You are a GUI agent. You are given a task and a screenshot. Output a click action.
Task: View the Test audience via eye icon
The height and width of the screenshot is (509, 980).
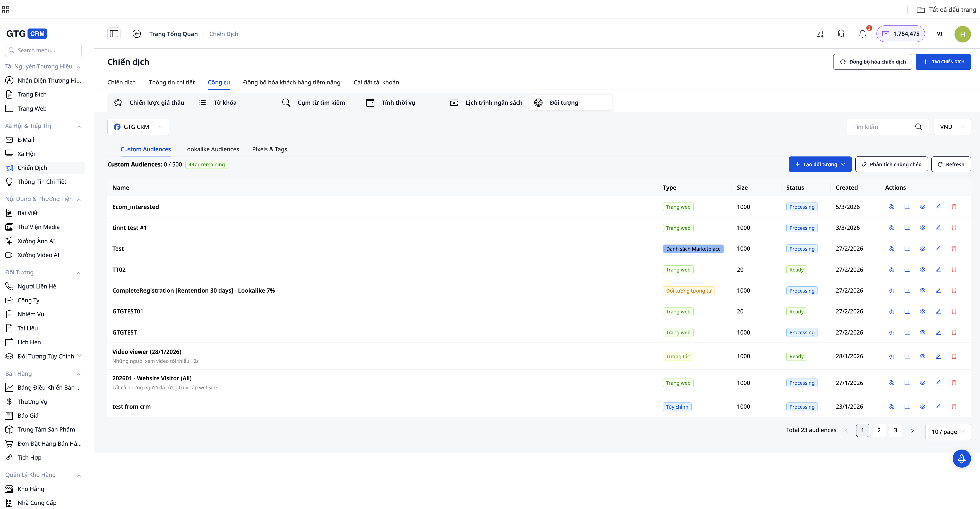[x=922, y=249]
